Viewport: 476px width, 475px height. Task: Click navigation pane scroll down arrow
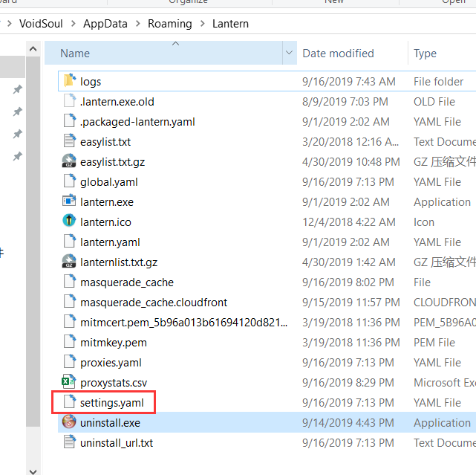33,471
